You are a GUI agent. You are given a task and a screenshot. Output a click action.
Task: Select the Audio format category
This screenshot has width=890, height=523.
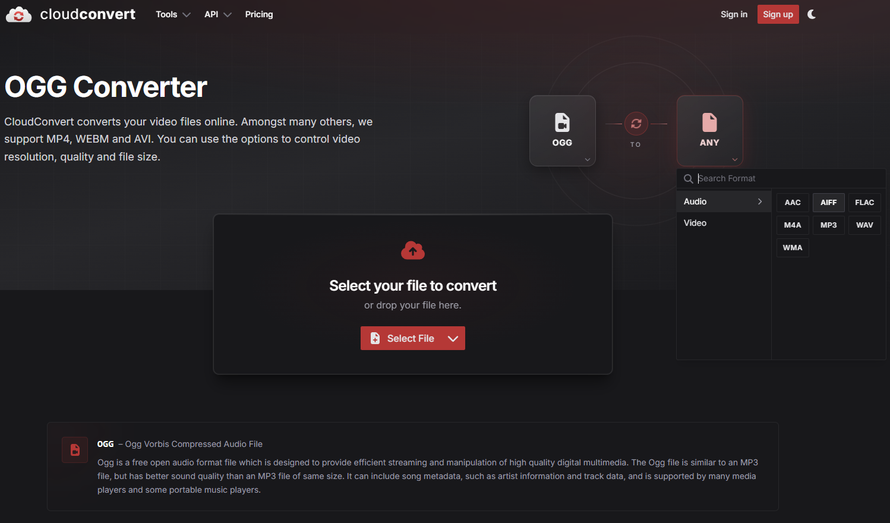coord(724,202)
